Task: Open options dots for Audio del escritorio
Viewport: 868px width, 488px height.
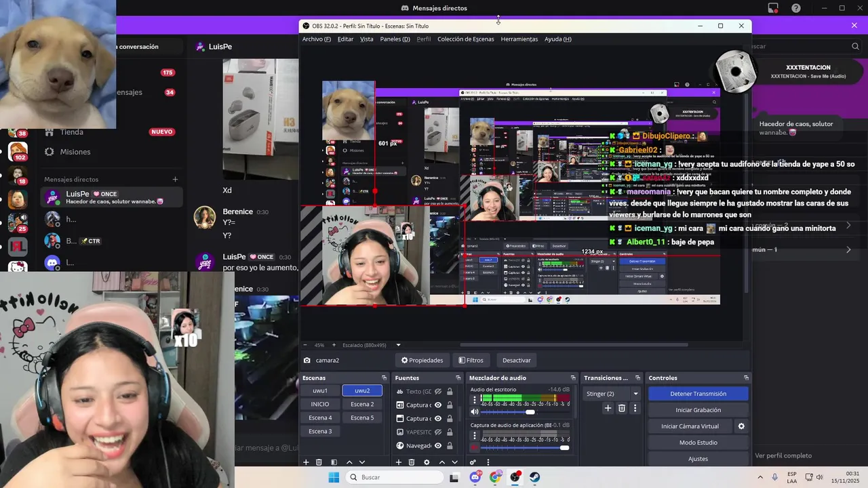Action: (475, 400)
